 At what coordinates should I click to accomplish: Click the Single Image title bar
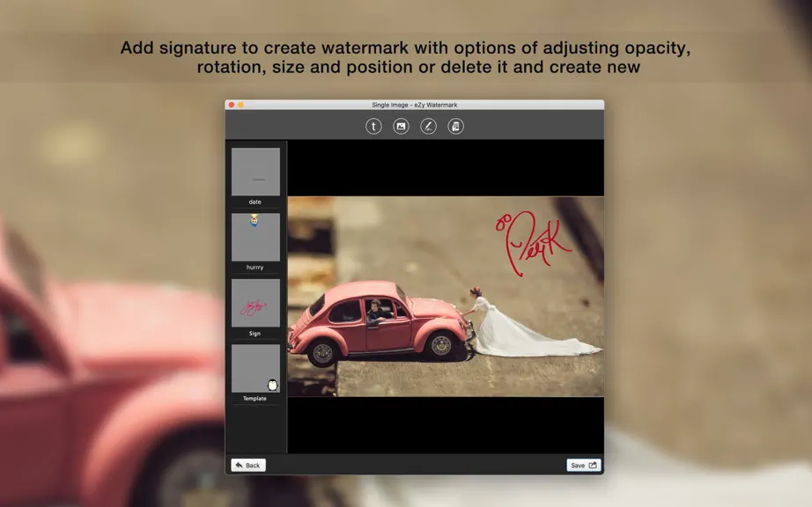tap(414, 105)
